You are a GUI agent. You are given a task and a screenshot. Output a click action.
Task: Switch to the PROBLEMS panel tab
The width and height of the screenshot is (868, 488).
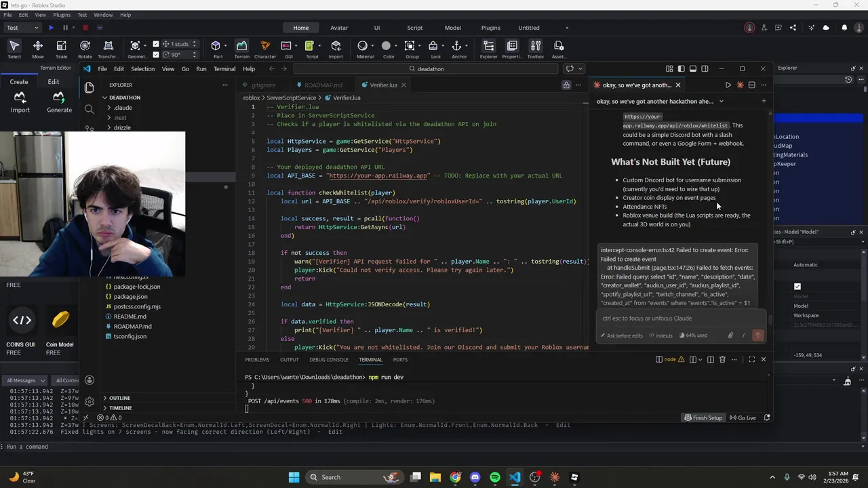257,360
